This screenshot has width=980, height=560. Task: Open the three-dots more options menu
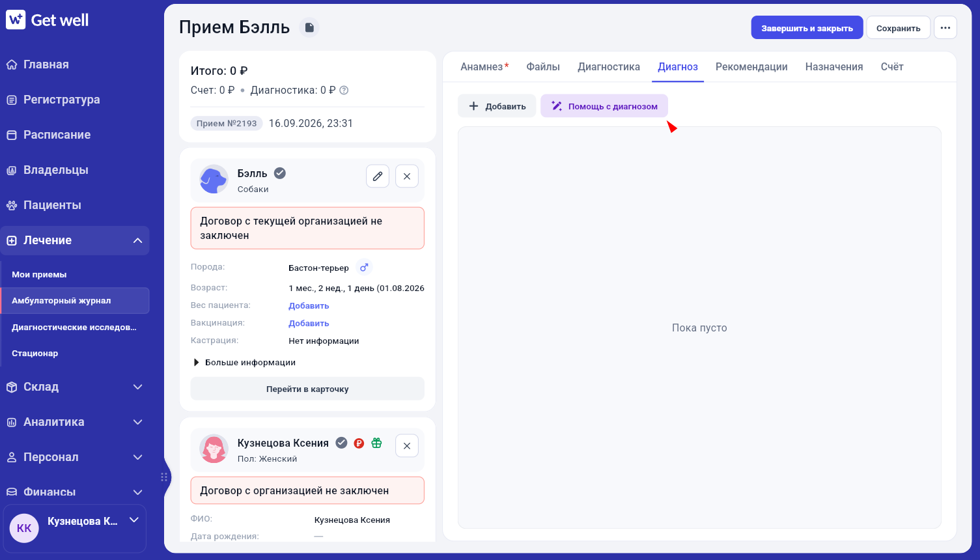pos(945,28)
